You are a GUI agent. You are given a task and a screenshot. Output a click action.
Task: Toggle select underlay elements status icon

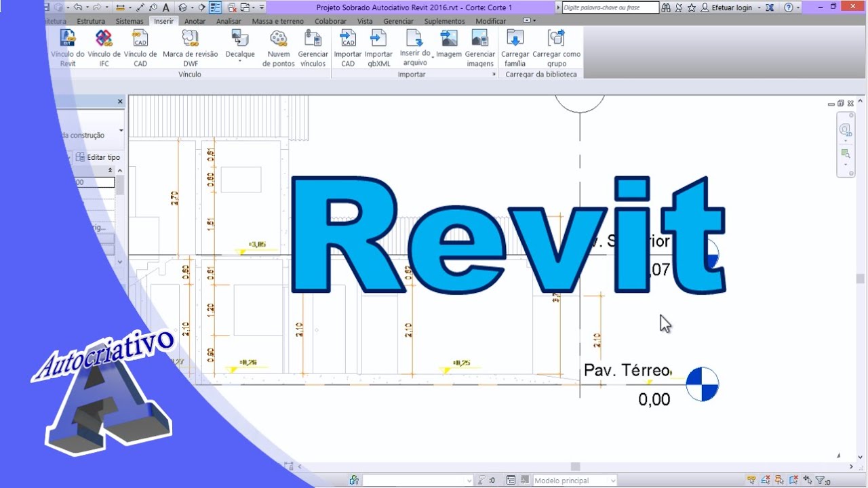click(x=766, y=480)
